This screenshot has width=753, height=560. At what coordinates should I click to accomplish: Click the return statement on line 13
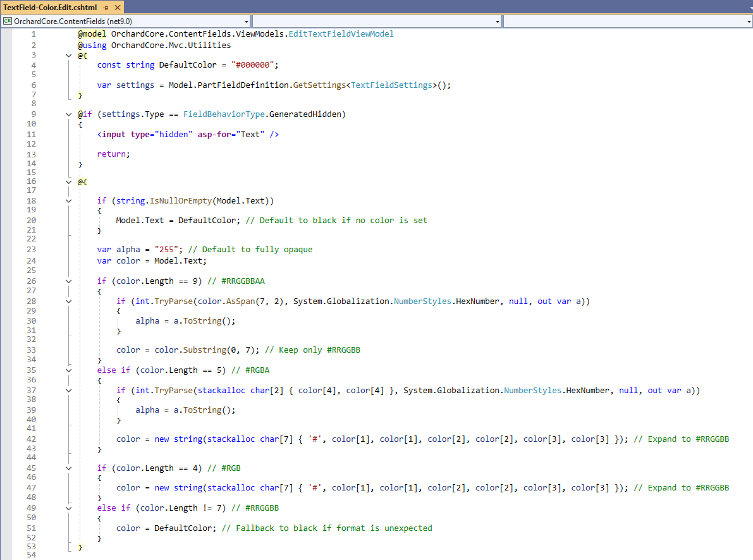tap(113, 154)
